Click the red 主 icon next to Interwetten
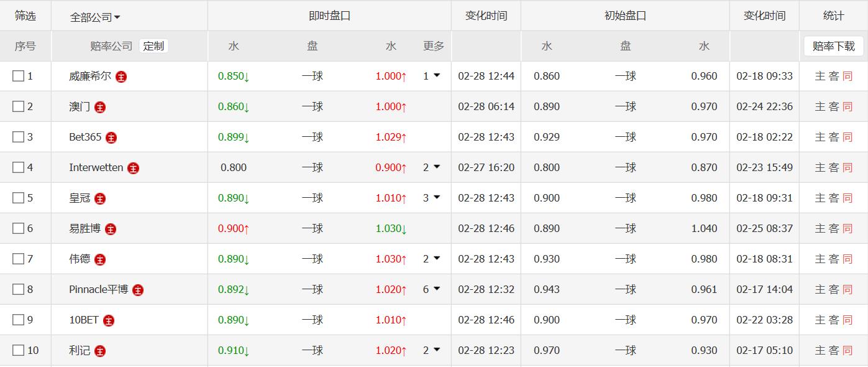The width and height of the screenshot is (868, 367). [133, 169]
